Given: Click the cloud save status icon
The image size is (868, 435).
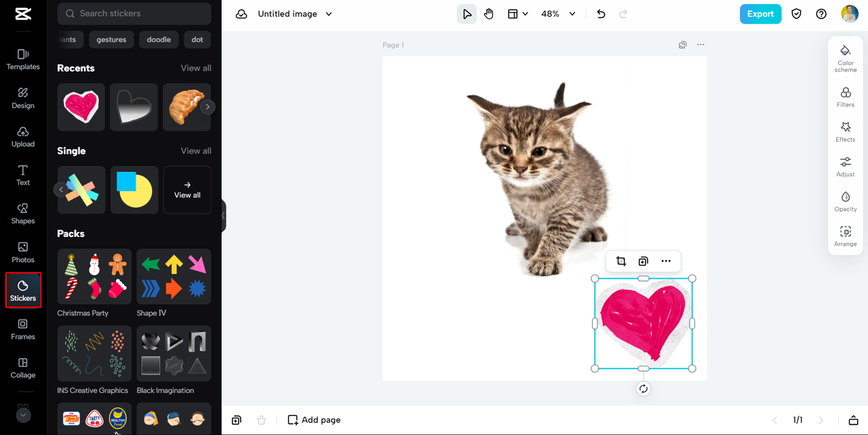Looking at the screenshot, I should click(x=241, y=14).
